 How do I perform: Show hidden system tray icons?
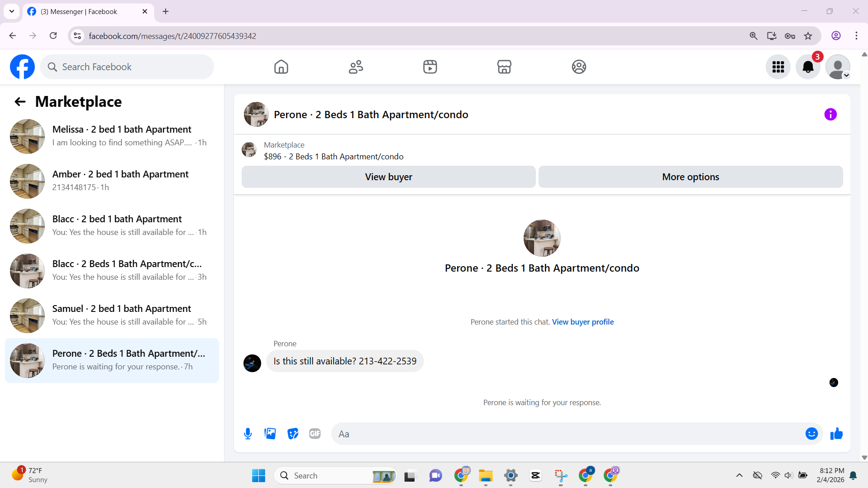click(x=739, y=475)
